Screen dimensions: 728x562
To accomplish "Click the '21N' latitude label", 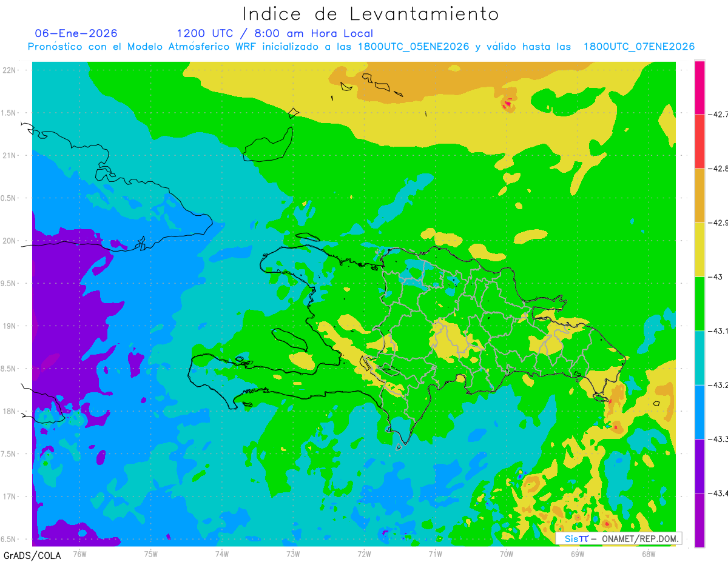I will point(10,155).
